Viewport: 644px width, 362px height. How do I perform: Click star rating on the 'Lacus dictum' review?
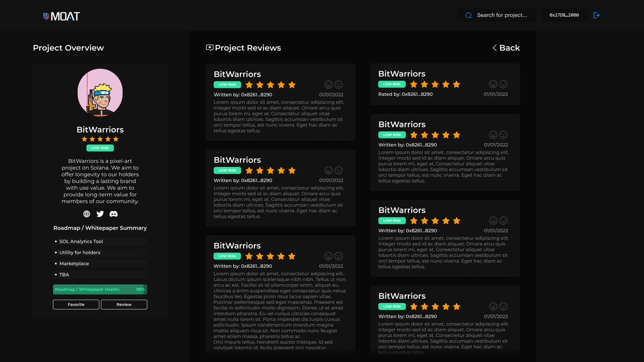coord(270,256)
